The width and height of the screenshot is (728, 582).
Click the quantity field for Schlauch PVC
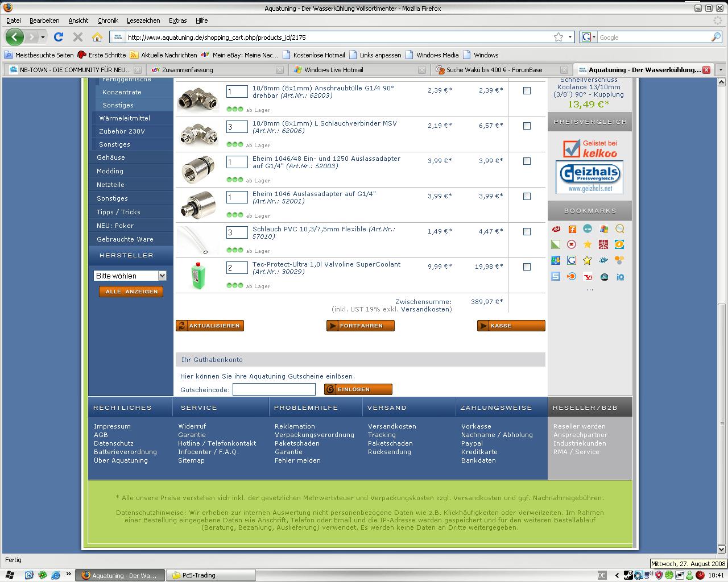(x=237, y=232)
